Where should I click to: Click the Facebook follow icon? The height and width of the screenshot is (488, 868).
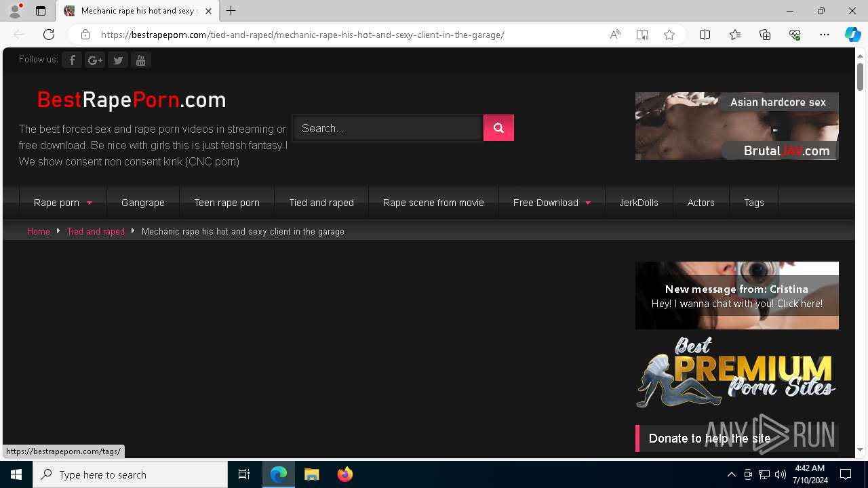tap(72, 60)
